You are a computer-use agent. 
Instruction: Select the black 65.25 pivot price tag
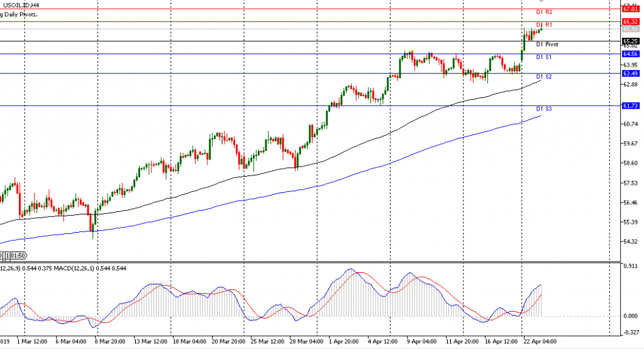630,42
